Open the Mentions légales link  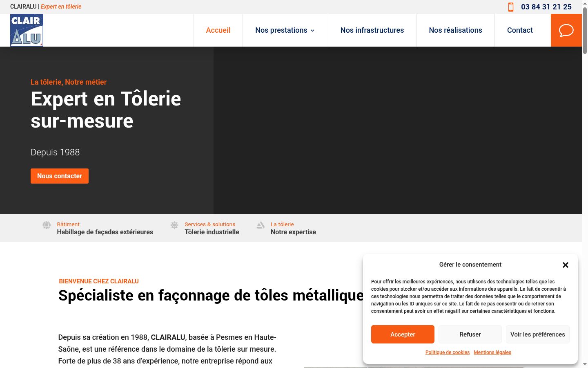[492, 352]
